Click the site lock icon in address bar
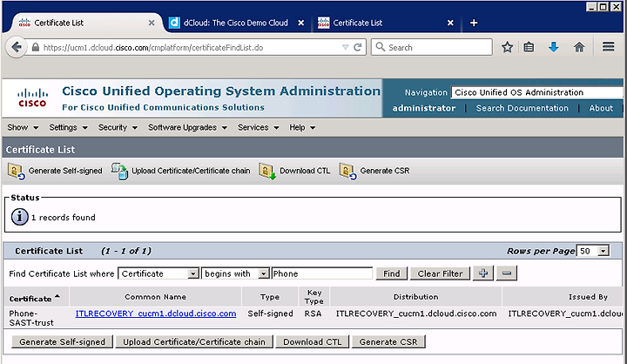 (36, 47)
